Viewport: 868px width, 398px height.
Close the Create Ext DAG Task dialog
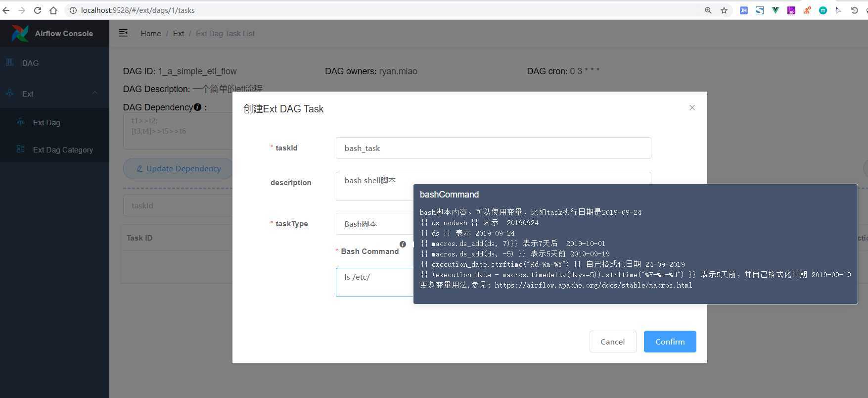tap(692, 107)
